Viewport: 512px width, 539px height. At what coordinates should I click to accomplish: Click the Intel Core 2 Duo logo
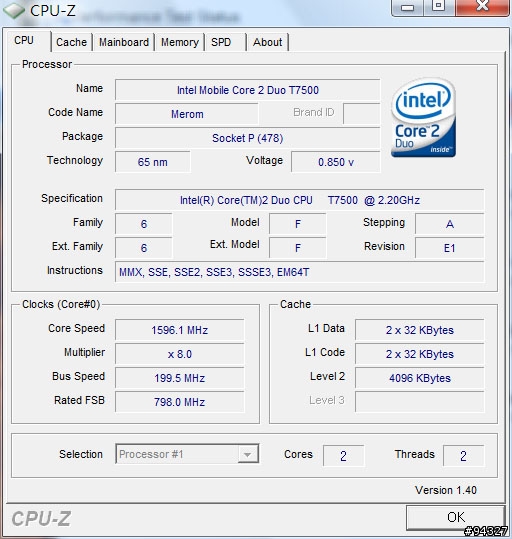pos(424,118)
